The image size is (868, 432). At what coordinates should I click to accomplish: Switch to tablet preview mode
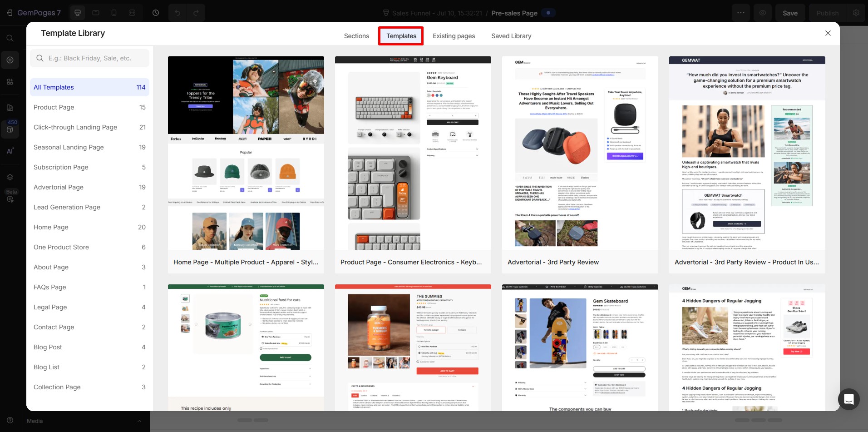pos(96,13)
